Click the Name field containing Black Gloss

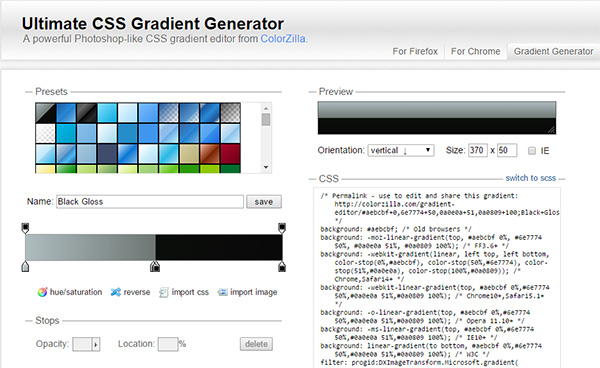150,202
